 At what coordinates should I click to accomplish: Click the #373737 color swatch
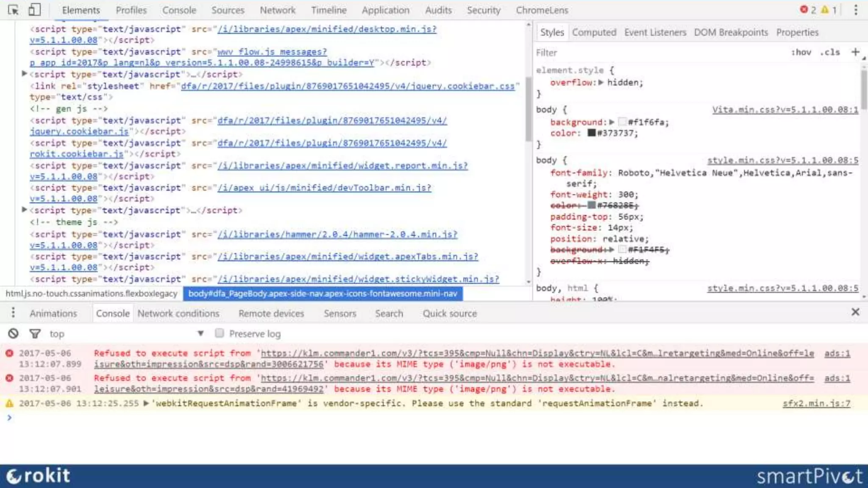[x=591, y=133]
